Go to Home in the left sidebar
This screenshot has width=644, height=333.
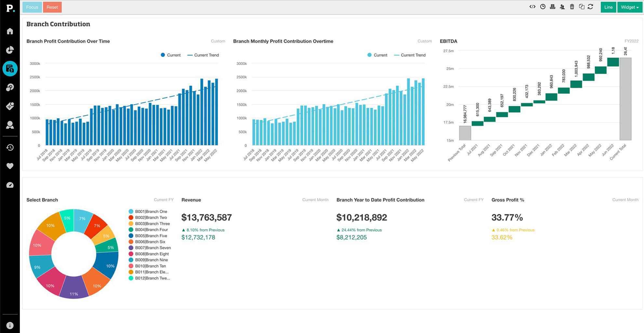tap(10, 31)
